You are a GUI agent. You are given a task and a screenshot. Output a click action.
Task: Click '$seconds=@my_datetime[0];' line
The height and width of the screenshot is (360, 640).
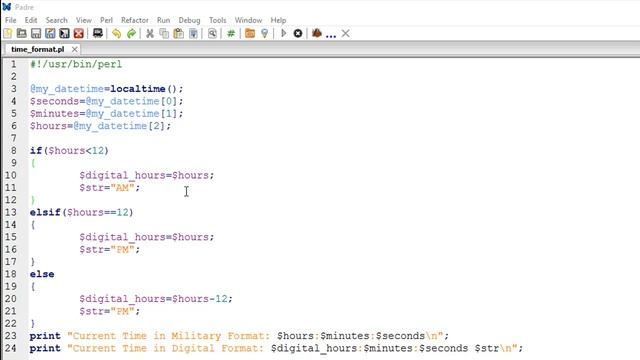(x=107, y=101)
